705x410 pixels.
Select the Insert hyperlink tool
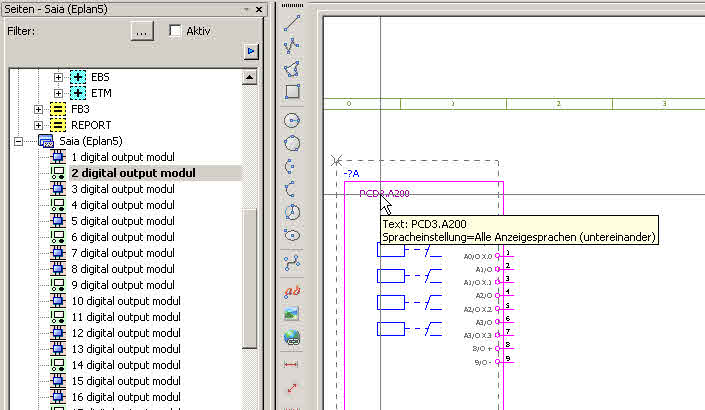point(292,337)
